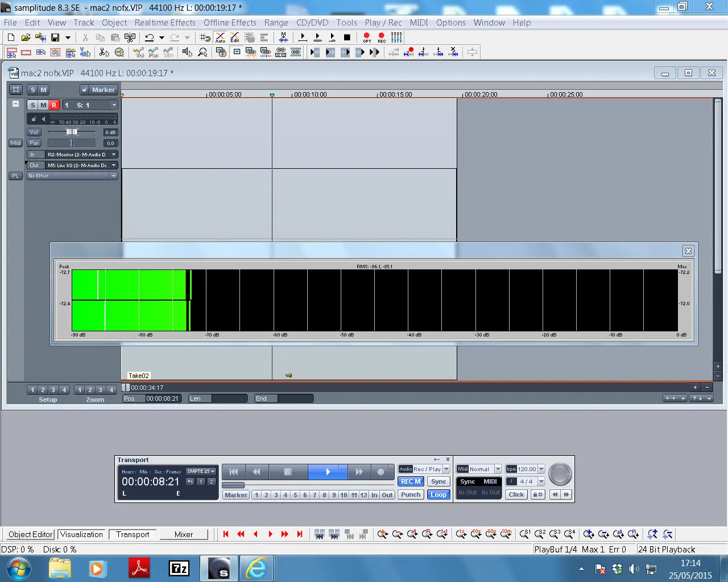Viewport: 728px width, 582px height.
Task: Click the Transport position slider
Action: (x=233, y=485)
